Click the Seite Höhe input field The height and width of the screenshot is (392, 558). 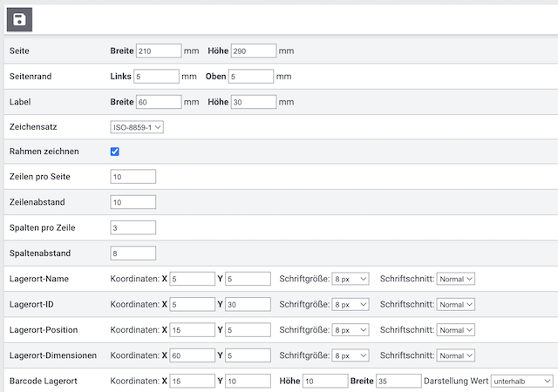pos(254,51)
